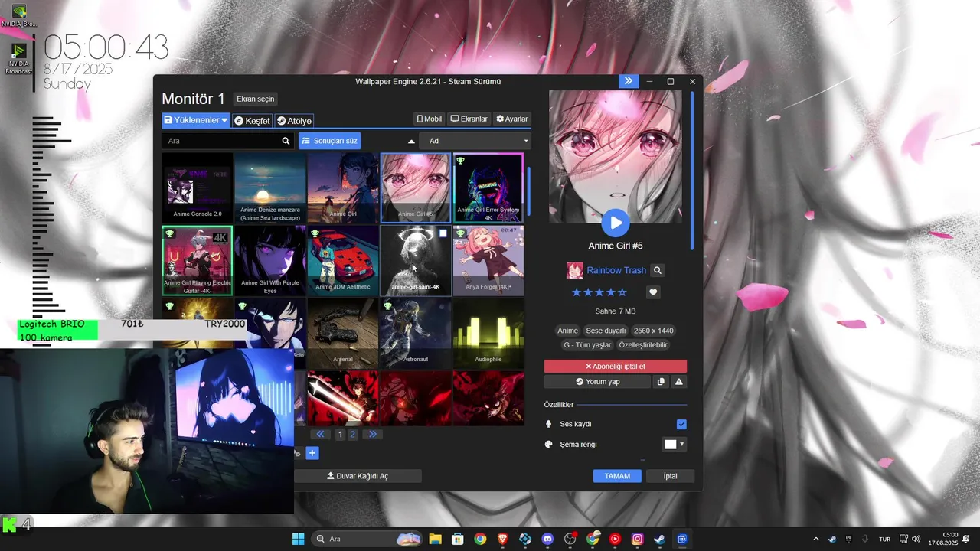Toggle the sort direction arrow
980x551 pixels.
pos(411,142)
